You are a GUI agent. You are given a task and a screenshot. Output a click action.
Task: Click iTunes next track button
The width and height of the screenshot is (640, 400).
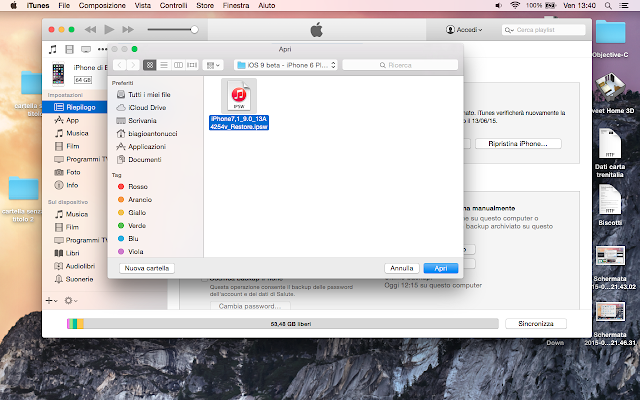pyautogui.click(x=128, y=29)
